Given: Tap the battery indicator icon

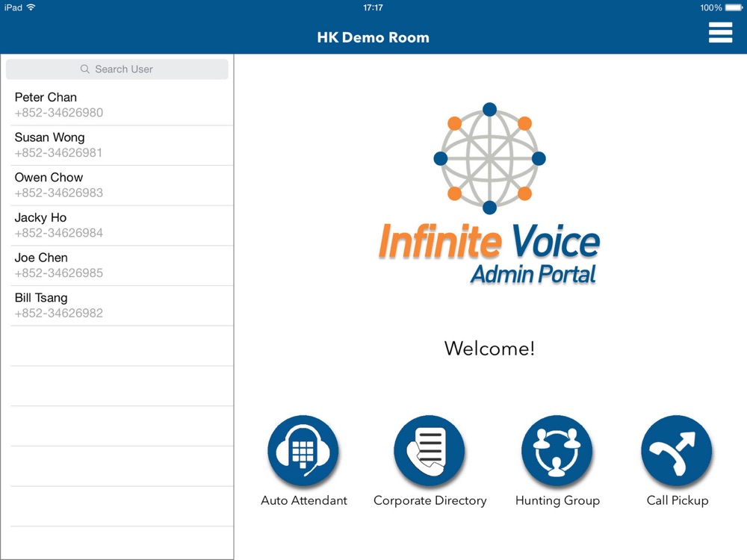Looking at the screenshot, I should point(734,7).
